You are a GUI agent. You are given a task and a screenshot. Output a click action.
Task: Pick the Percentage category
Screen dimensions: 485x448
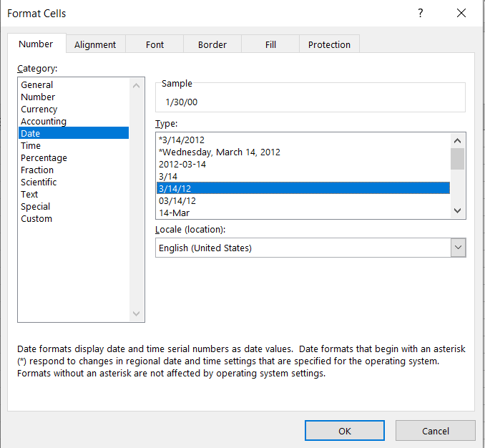pyautogui.click(x=44, y=158)
